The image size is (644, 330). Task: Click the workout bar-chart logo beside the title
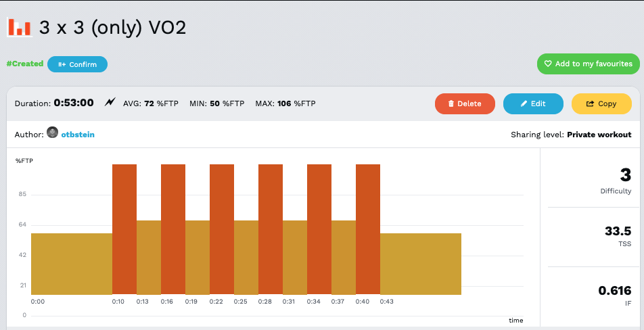click(19, 27)
